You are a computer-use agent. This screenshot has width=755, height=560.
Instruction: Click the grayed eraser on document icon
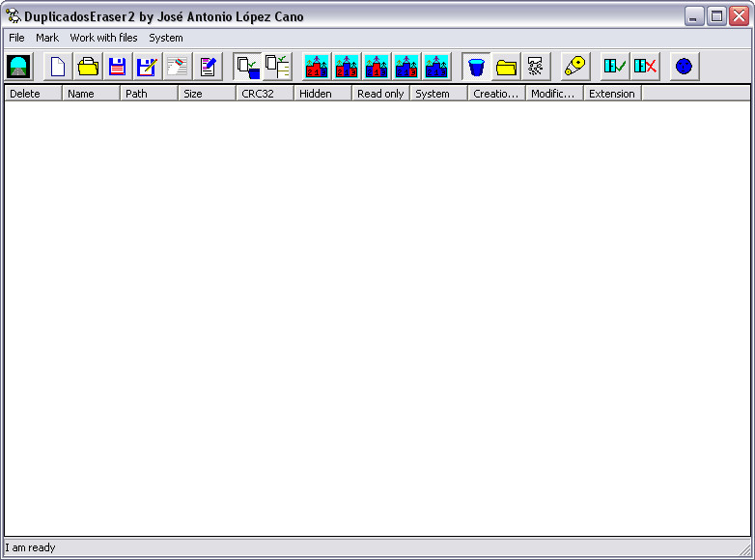click(x=178, y=67)
